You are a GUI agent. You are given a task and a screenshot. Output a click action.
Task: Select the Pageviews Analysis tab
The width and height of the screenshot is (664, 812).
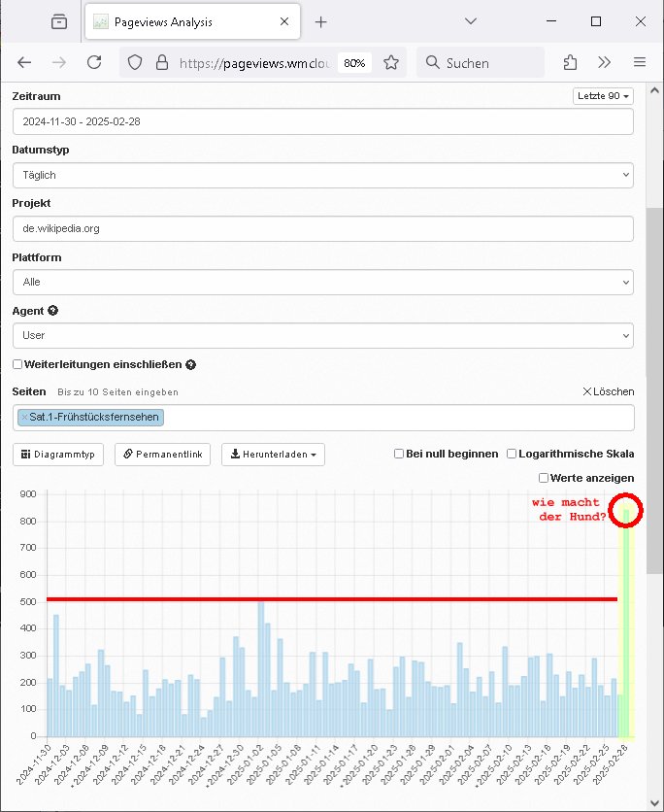pos(192,21)
